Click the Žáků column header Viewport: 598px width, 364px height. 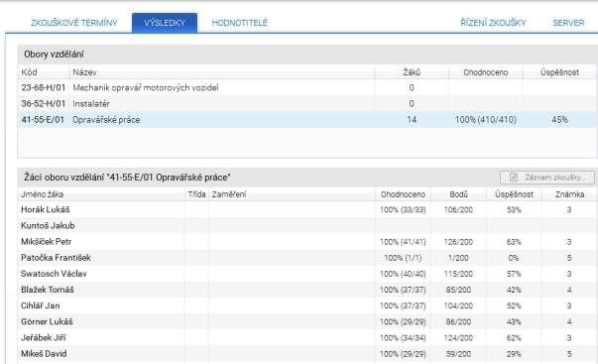(412, 72)
